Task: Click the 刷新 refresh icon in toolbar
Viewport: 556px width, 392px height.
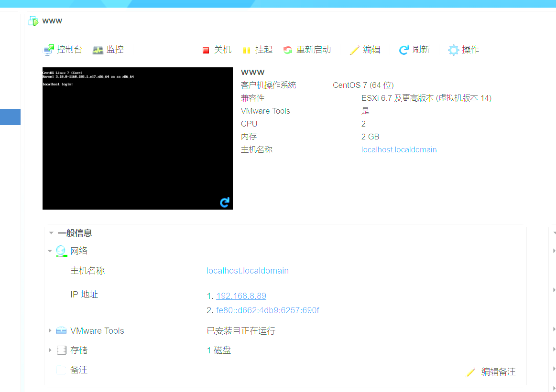Action: tap(404, 50)
